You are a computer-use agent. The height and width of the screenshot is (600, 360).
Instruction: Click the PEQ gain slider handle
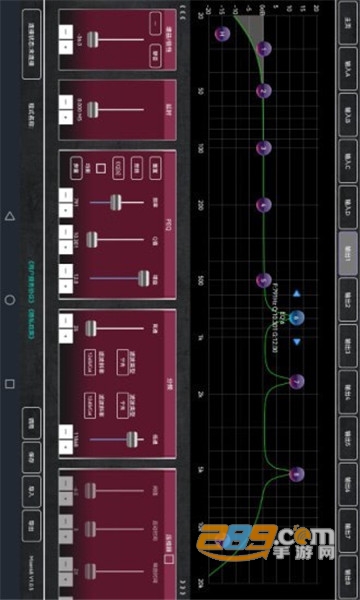tap(143, 279)
